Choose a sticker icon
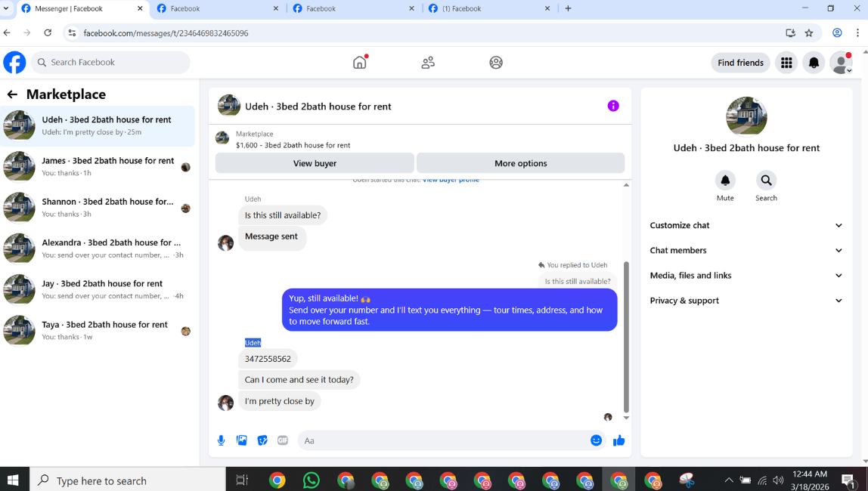 click(x=262, y=440)
